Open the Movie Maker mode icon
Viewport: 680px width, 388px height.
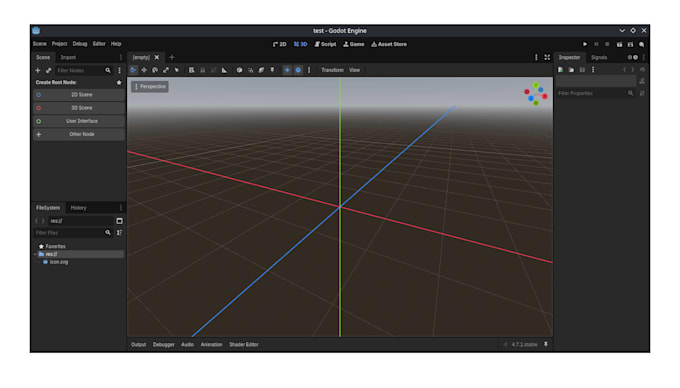[641, 44]
